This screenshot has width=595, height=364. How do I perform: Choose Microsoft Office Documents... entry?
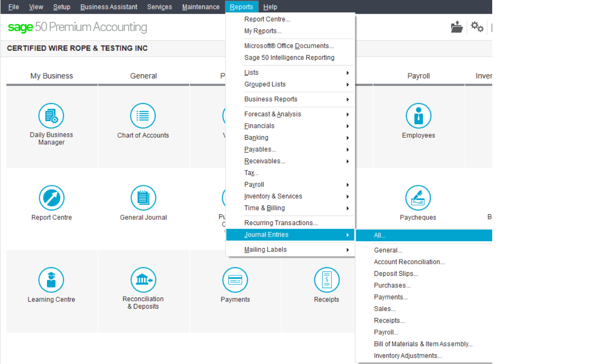(290, 46)
